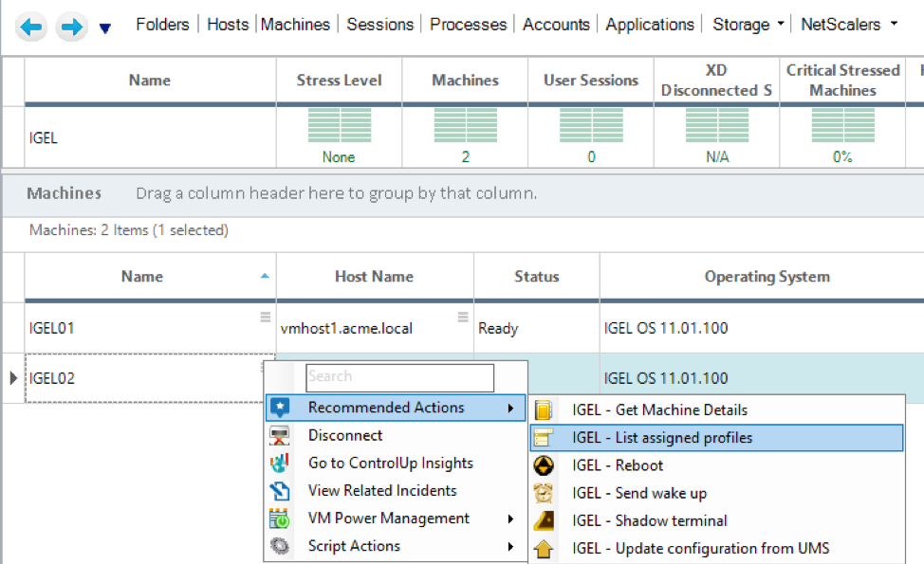This screenshot has height=564, width=924.
Task: Open Recommended Actions submenu
Action: (396, 408)
